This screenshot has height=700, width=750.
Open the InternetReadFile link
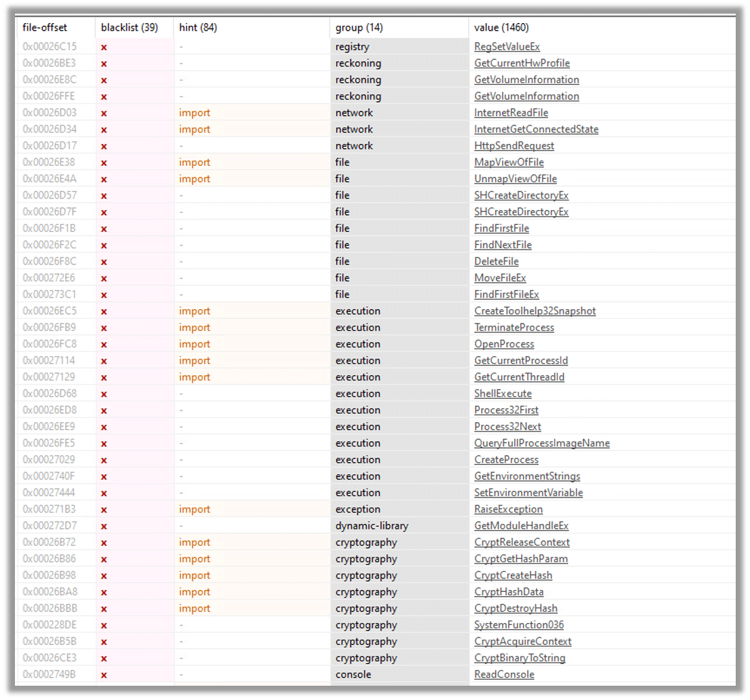(x=511, y=113)
